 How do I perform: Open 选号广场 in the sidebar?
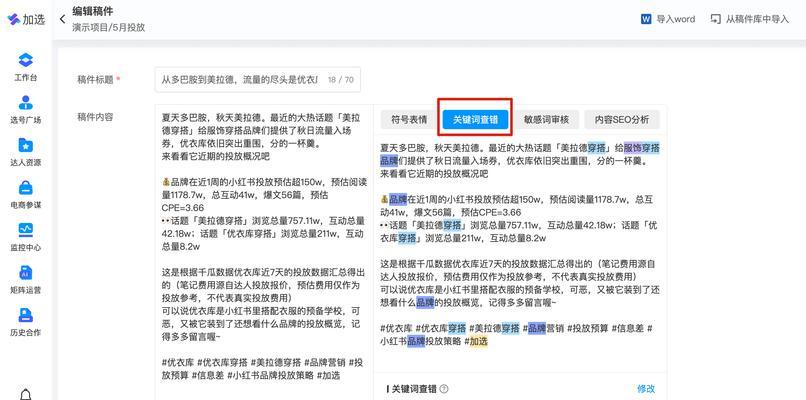pos(26,110)
